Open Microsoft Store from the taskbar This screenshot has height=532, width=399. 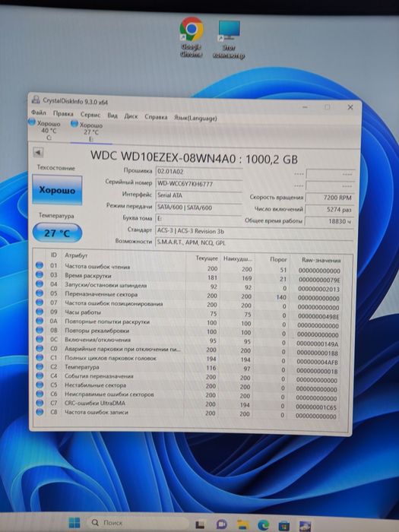tap(284, 526)
